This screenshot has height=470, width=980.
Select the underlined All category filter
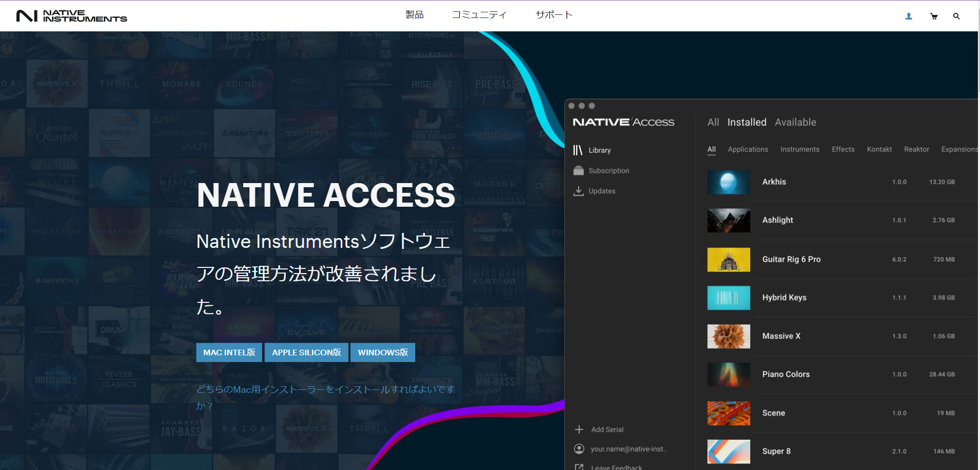(x=711, y=150)
